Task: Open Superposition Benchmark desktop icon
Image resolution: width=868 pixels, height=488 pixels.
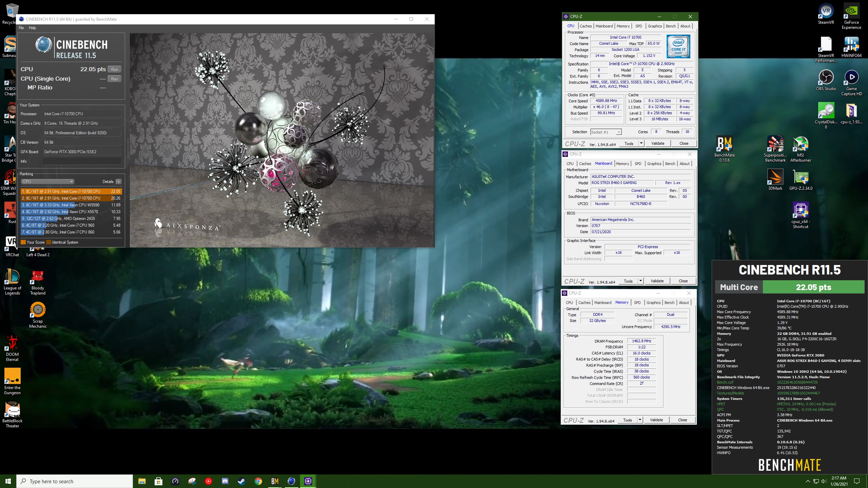Action: (x=775, y=149)
